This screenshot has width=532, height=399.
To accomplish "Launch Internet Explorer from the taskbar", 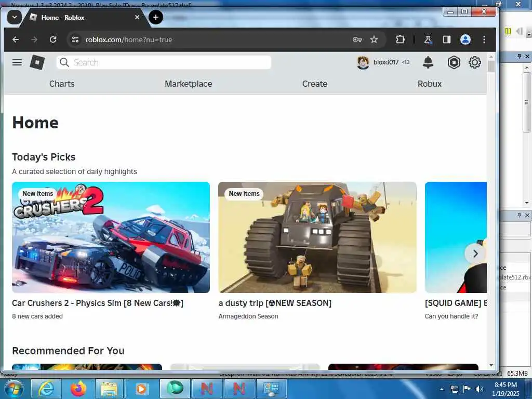I will [46, 389].
